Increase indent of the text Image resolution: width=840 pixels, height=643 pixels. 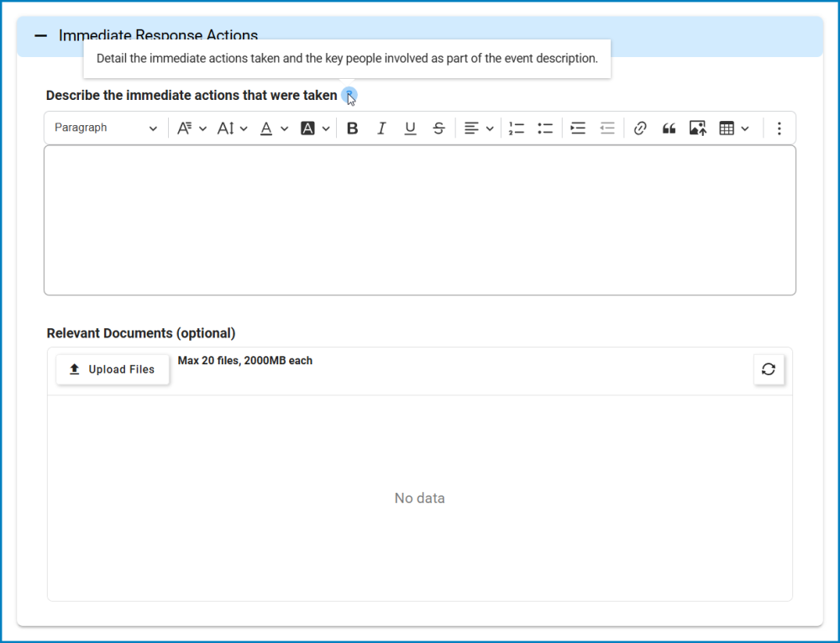point(578,128)
